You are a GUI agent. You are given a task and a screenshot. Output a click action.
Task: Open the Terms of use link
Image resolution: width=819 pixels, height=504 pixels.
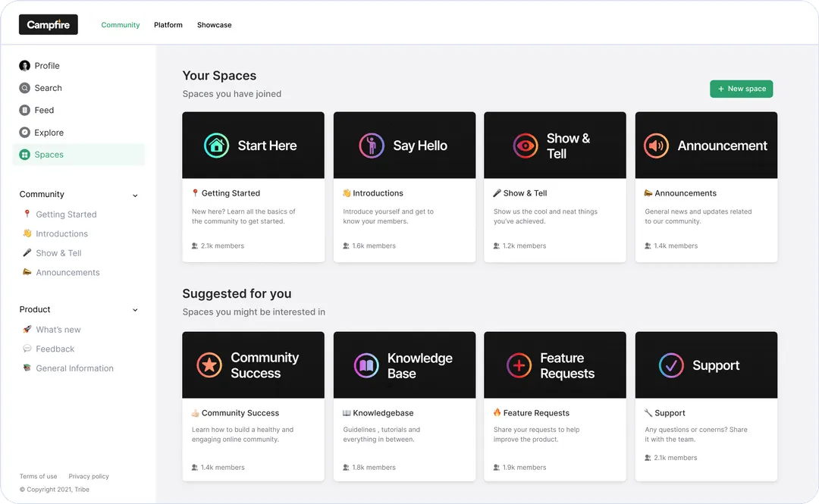[38, 476]
